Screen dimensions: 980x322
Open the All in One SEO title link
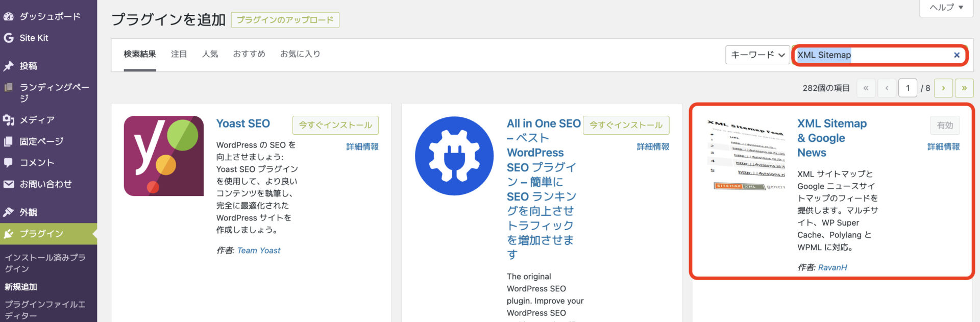(543, 189)
